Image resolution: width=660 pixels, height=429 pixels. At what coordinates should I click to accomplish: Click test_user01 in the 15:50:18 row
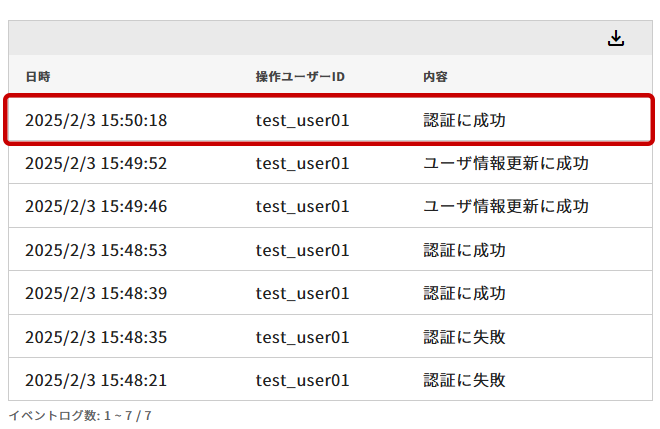pyautogui.click(x=302, y=120)
